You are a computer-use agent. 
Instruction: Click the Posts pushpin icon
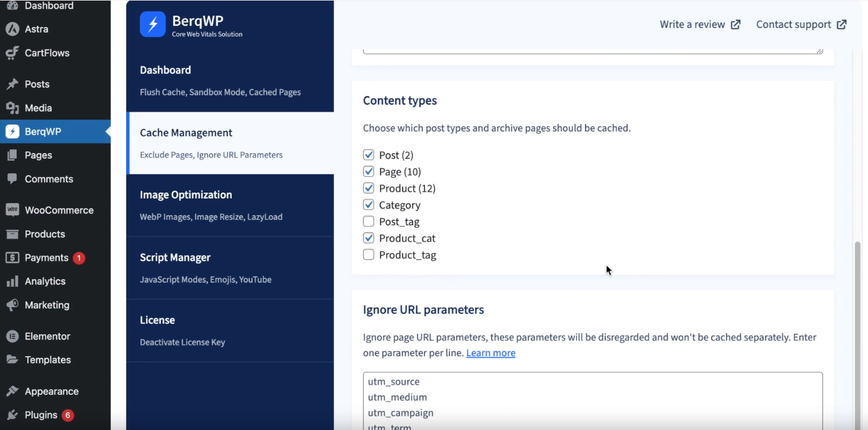tap(12, 84)
